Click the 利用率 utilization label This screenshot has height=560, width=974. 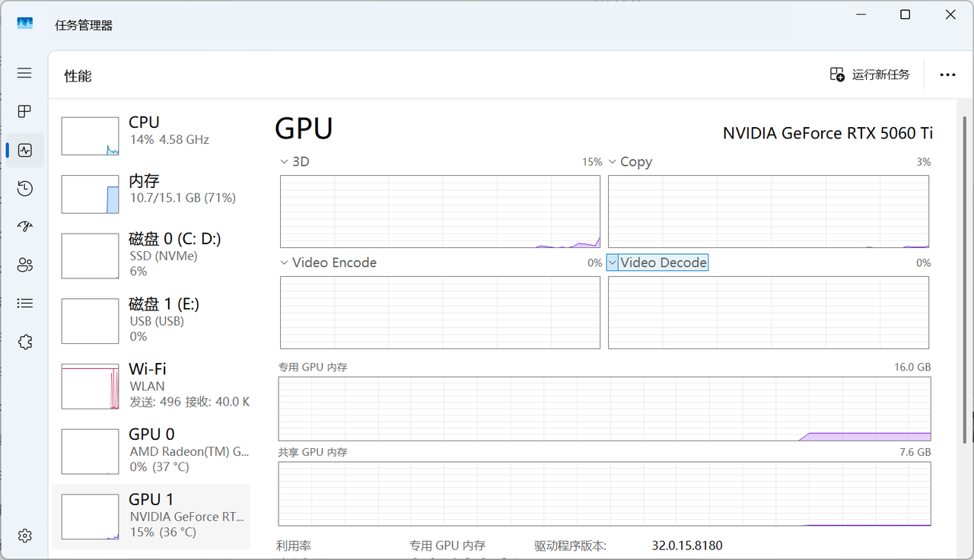point(294,546)
